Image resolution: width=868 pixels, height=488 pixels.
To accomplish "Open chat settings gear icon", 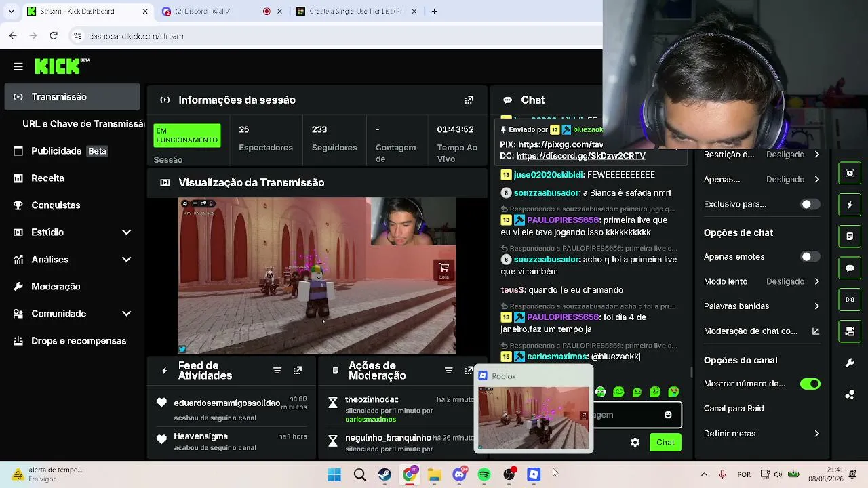I will pyautogui.click(x=635, y=443).
